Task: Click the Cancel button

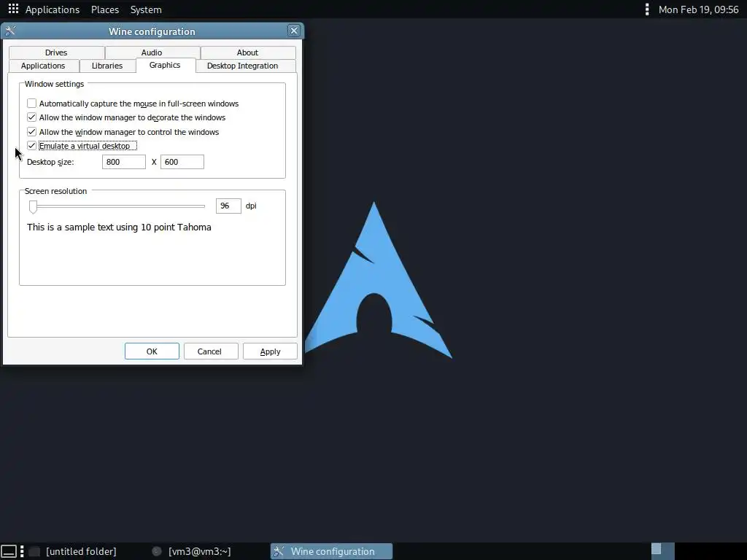Action: click(x=209, y=351)
